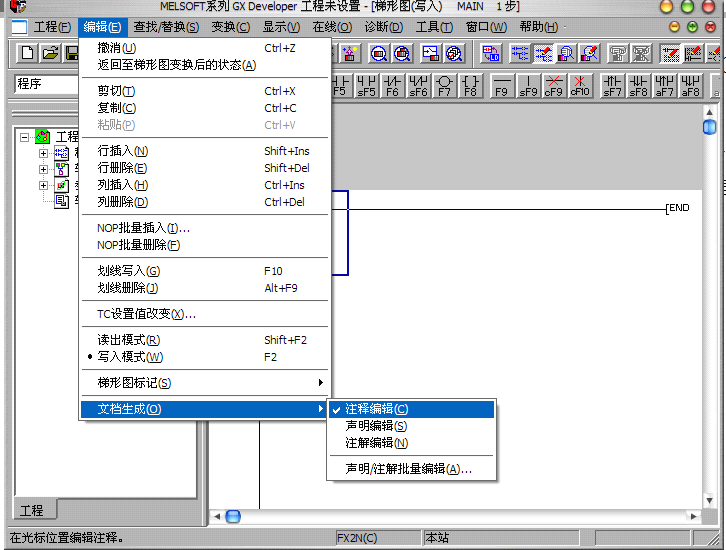Viewport: 726px width, 550px height.
Task: Delete horizontal line cF9
Action: click(554, 86)
